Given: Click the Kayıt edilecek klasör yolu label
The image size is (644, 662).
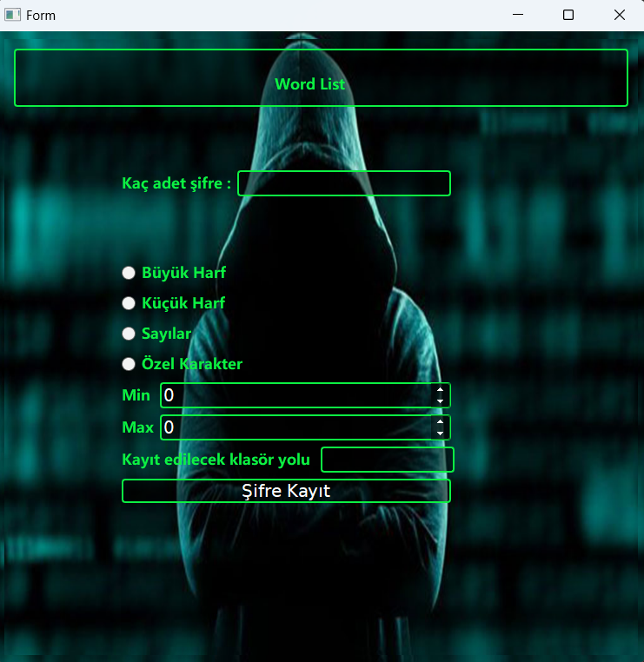Looking at the screenshot, I should click(216, 460).
